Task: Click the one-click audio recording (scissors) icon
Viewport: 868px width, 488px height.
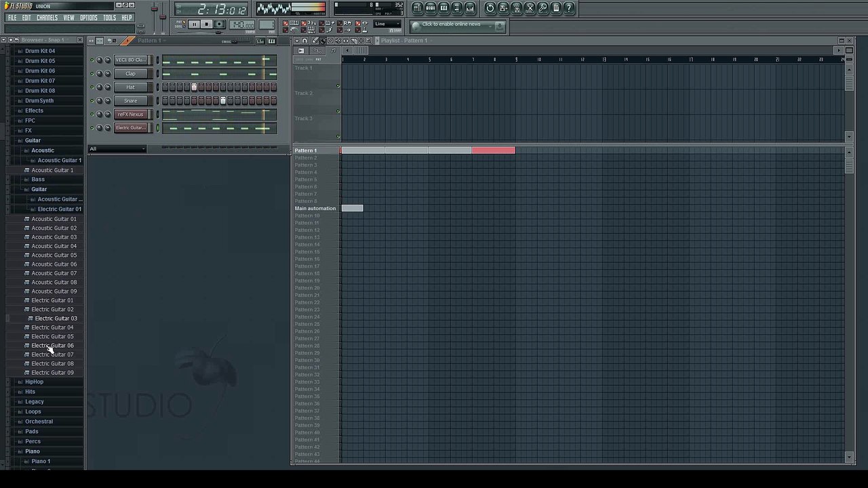Action: [530, 8]
